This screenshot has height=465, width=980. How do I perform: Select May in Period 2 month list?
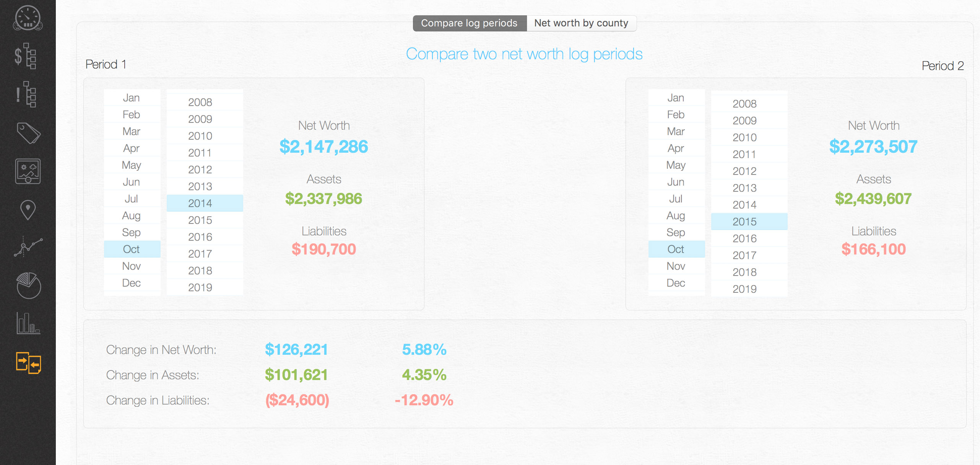click(x=676, y=165)
